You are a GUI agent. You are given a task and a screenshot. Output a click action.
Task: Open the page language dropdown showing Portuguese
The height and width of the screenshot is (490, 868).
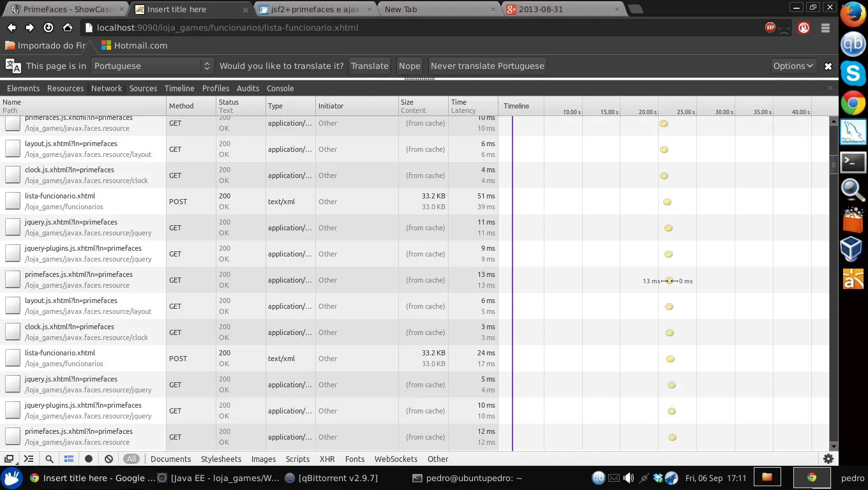pos(152,66)
